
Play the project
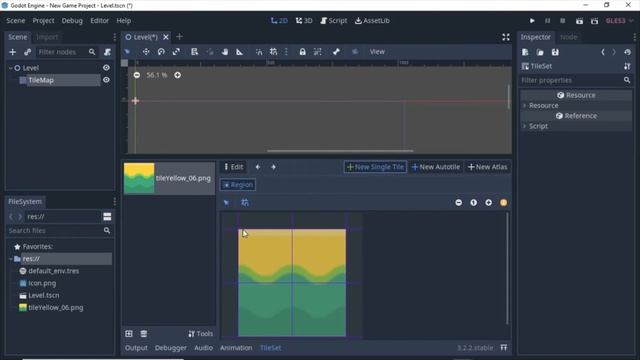coord(532,21)
